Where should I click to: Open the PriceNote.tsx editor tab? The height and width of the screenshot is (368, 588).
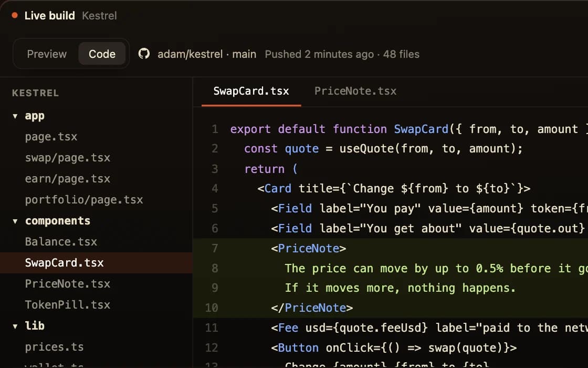coord(355,91)
